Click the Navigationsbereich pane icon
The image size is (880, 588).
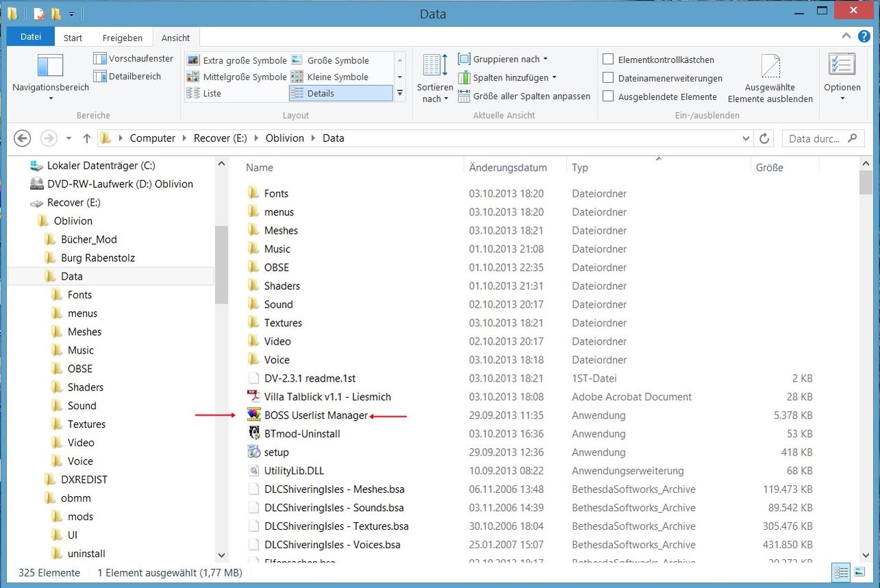(x=50, y=66)
